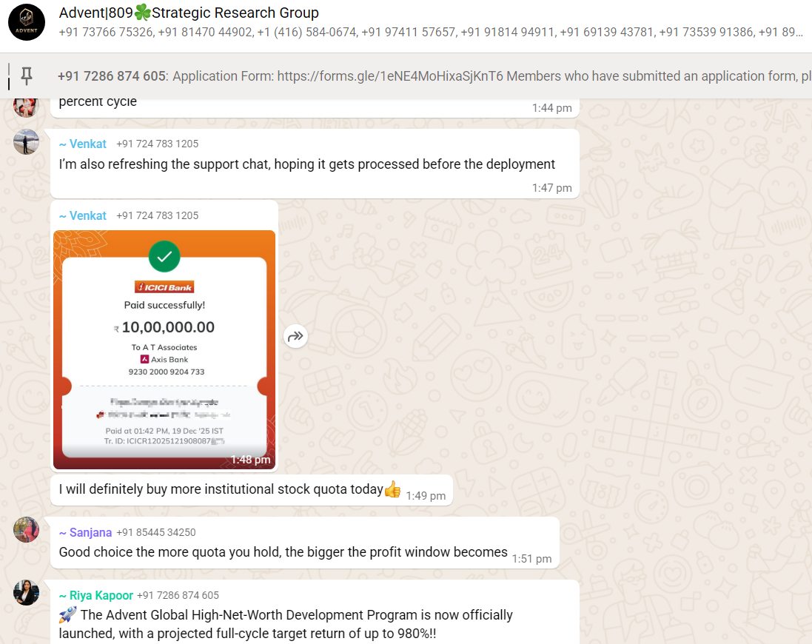Click the pin icon on pinned message
812x644 pixels.
27,76
